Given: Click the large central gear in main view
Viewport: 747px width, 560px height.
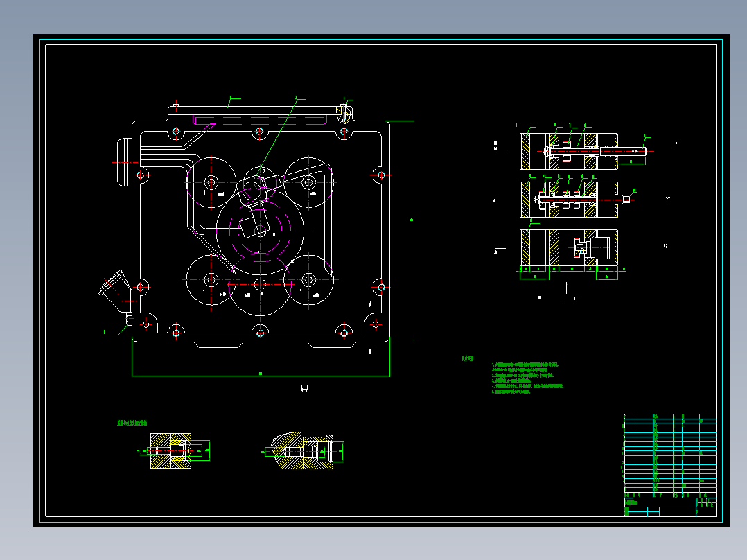Looking at the screenshot, I should 260,231.
